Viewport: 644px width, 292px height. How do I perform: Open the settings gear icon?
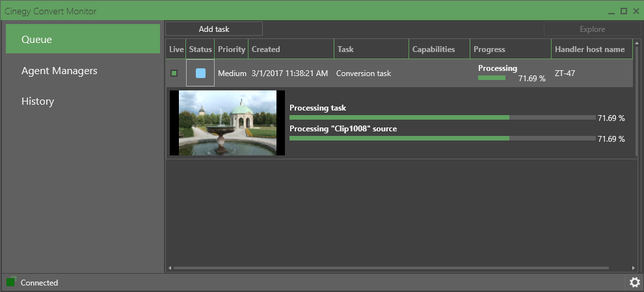[x=634, y=282]
